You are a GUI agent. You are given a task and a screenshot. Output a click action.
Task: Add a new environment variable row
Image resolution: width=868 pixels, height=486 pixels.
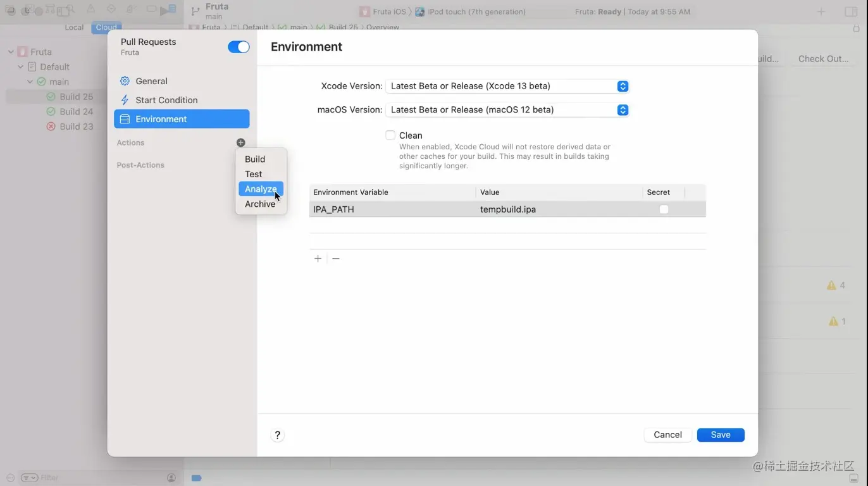point(318,258)
